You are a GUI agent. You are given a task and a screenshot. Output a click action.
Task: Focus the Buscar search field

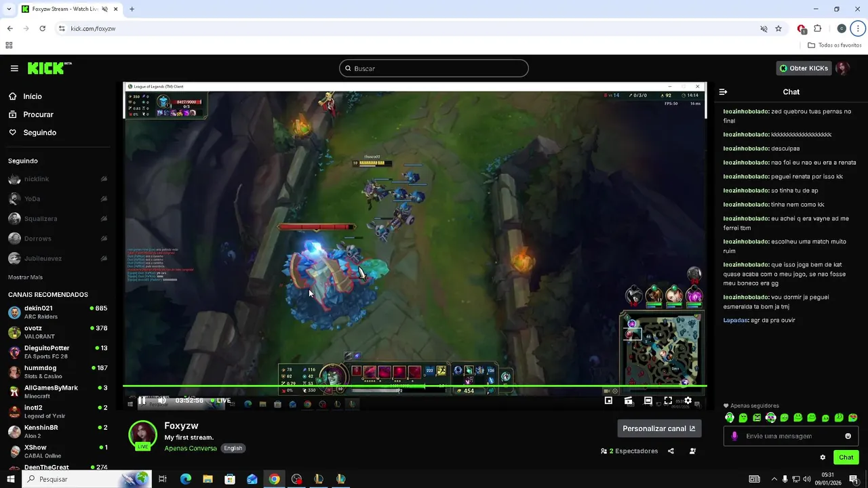(x=434, y=68)
